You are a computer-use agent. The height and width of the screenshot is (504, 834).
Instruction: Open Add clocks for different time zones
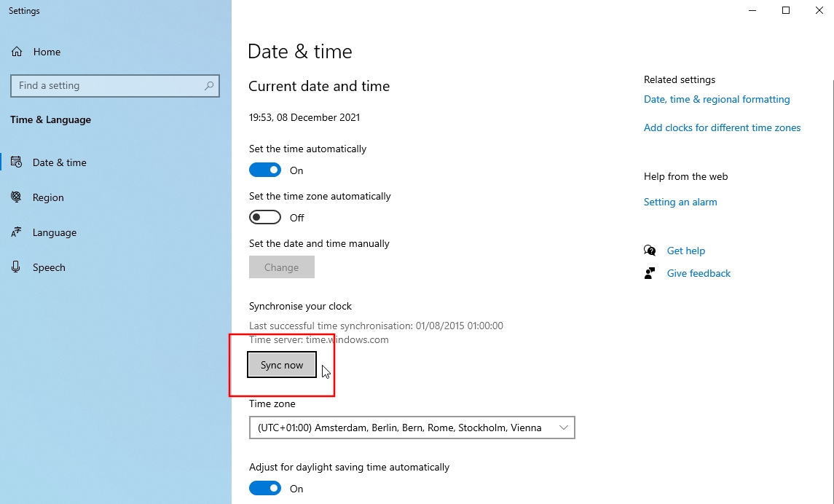pos(722,127)
